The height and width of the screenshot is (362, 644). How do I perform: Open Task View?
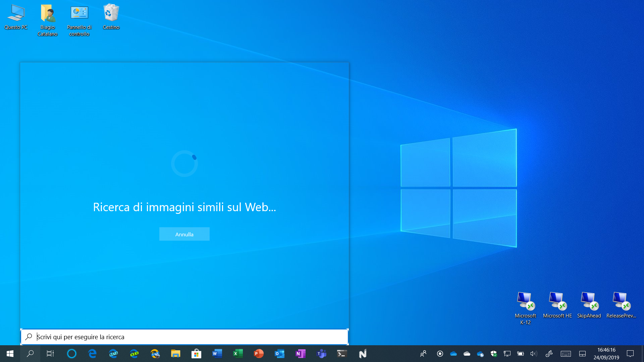[x=50, y=354]
